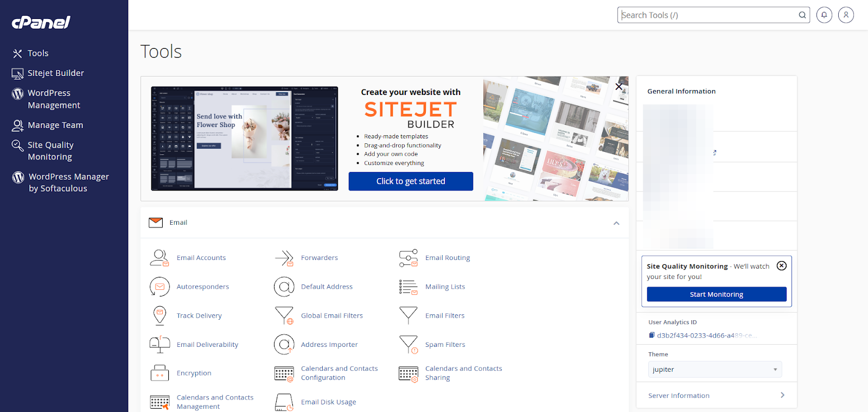Image resolution: width=868 pixels, height=412 pixels.
Task: Click the Email Filters funnel icon
Action: point(409,315)
